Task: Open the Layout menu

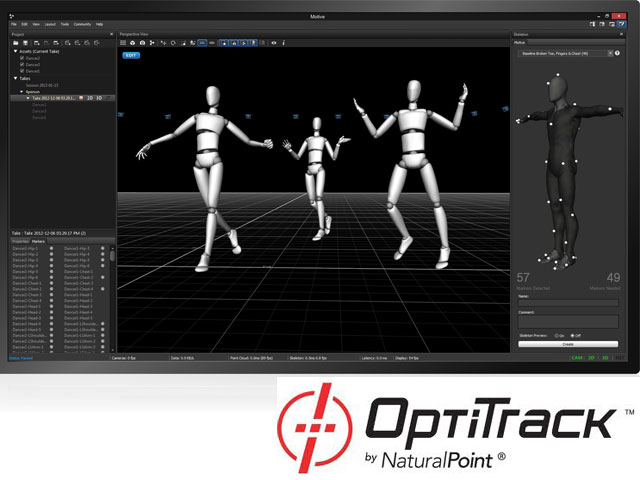Action: tap(50, 24)
